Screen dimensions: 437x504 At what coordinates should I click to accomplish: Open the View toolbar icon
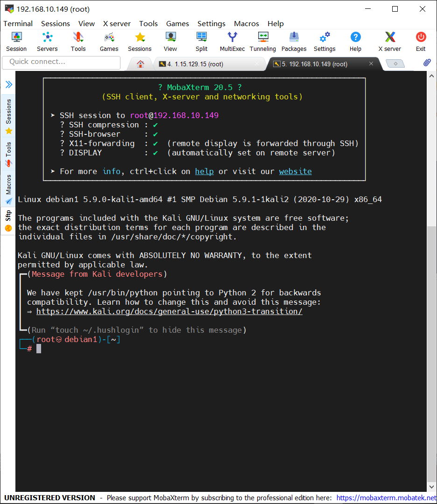click(170, 42)
